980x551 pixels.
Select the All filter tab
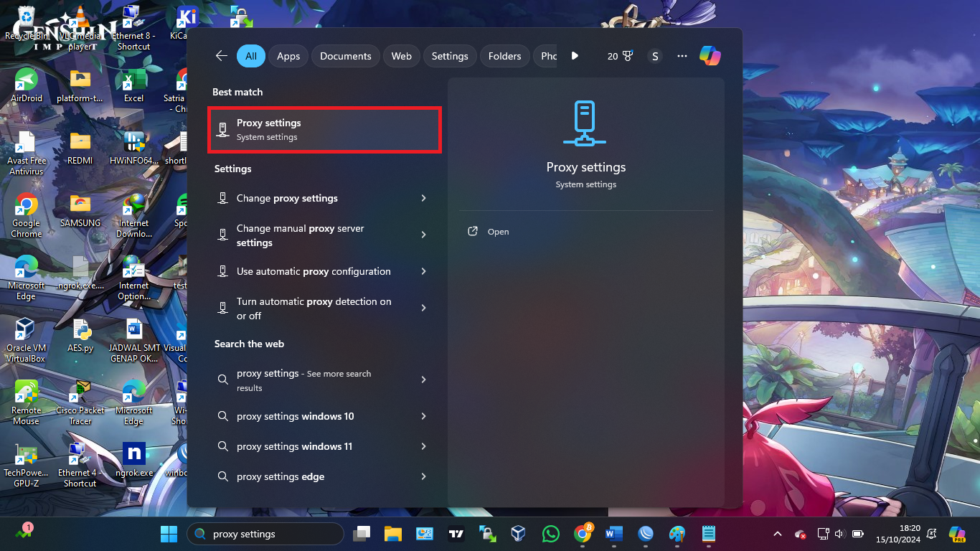click(x=251, y=56)
